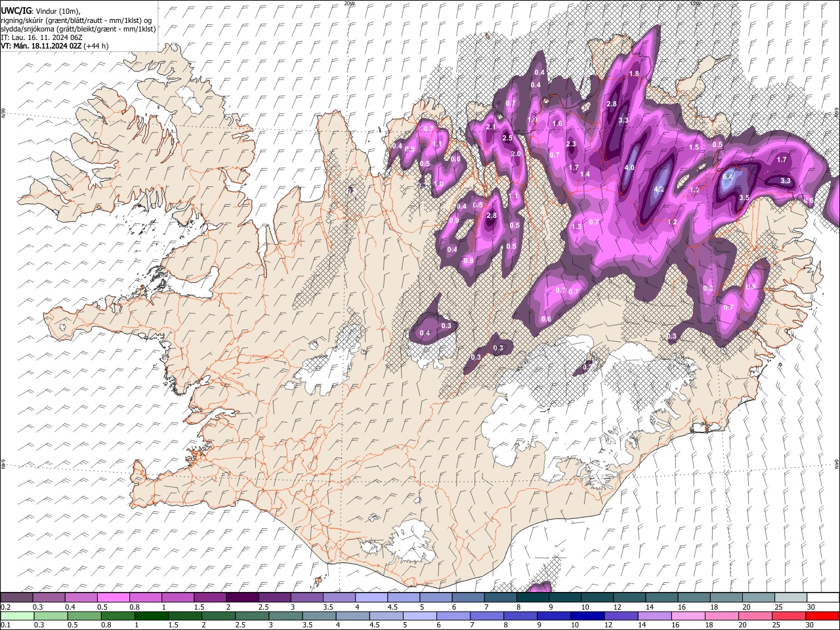
Task: Select the crimson swatch between 25 and 30
Action: [788, 616]
